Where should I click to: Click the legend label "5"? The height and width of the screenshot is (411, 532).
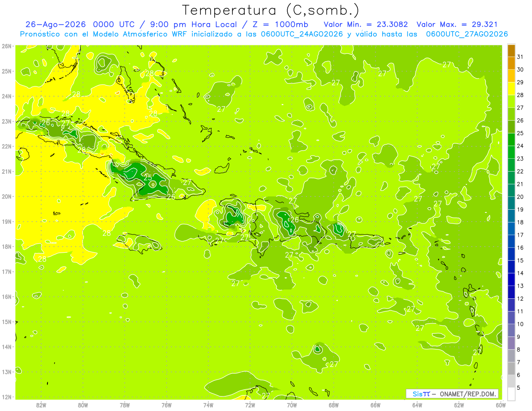(519, 388)
